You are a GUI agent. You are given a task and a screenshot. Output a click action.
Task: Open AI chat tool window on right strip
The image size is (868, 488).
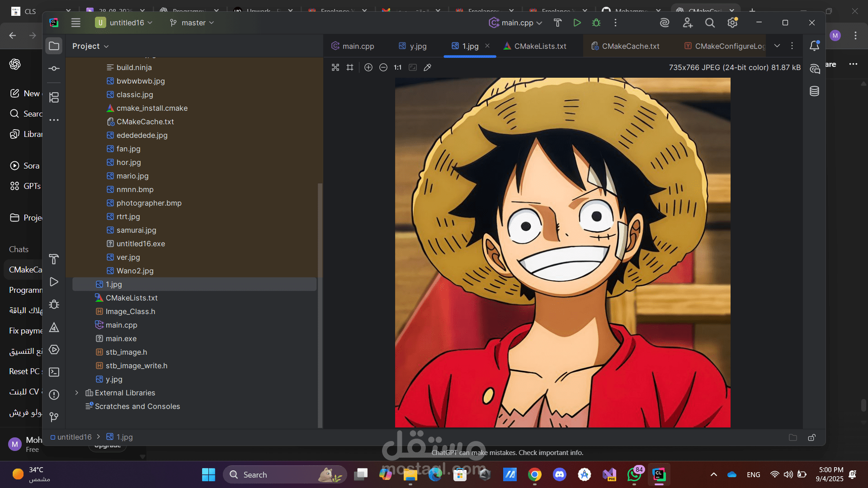click(814, 69)
